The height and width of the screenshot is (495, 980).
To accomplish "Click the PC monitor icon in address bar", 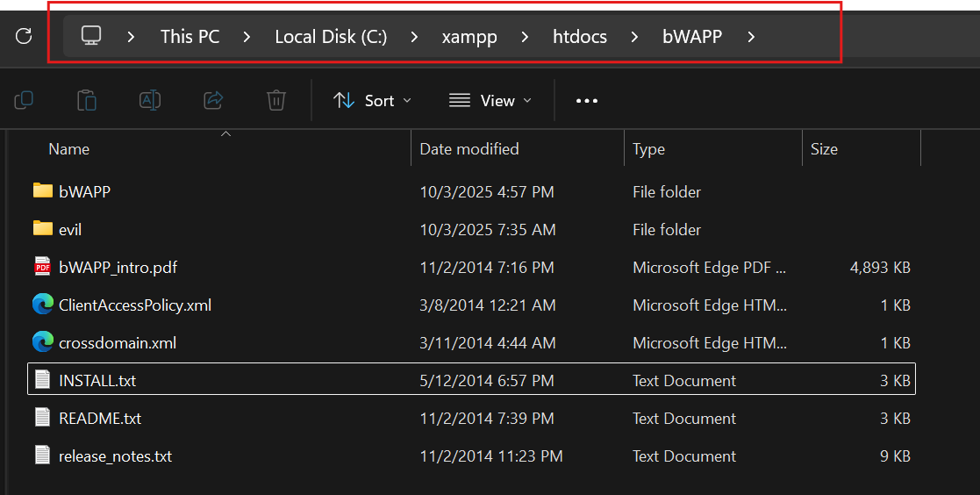I will [x=91, y=36].
